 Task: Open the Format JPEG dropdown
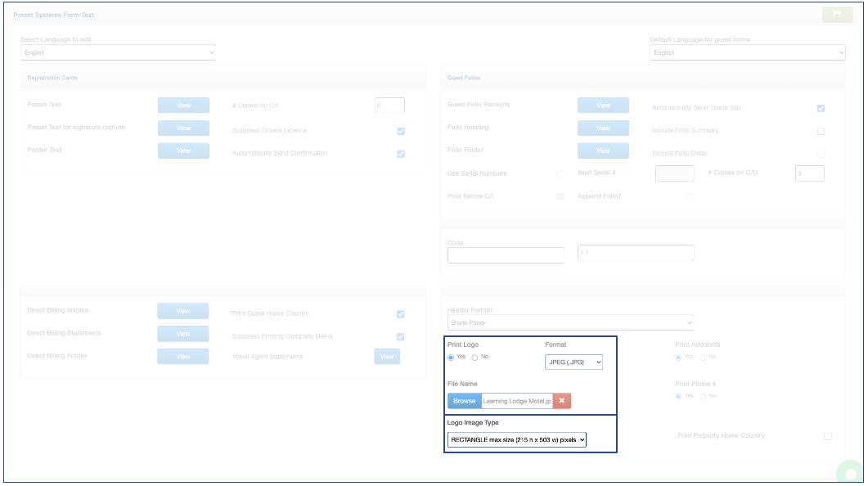[573, 362]
